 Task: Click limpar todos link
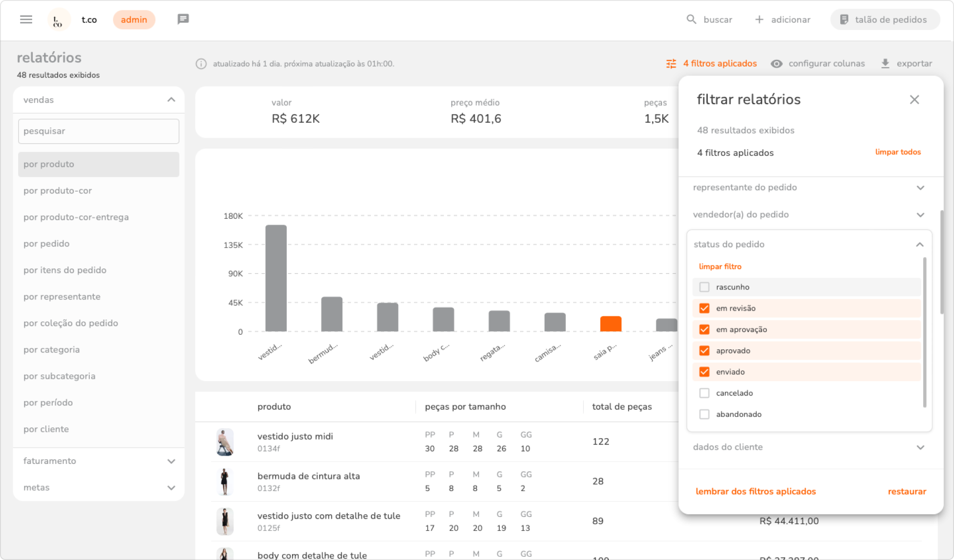(897, 152)
